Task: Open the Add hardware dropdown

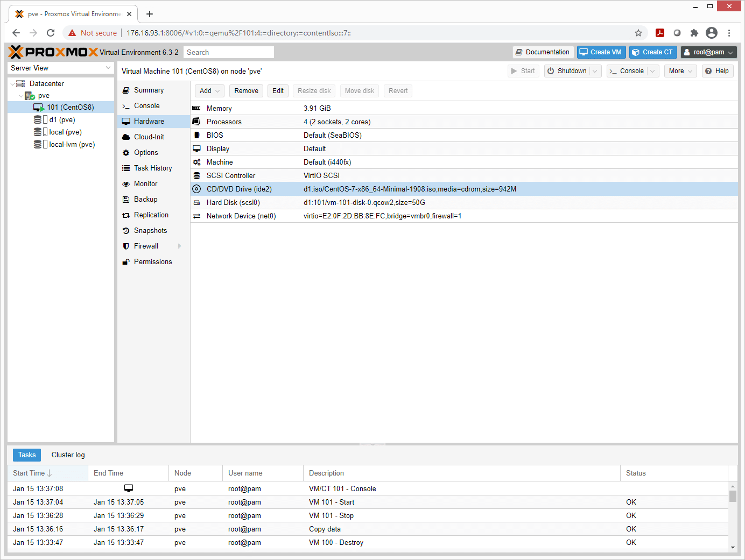Action: point(210,91)
